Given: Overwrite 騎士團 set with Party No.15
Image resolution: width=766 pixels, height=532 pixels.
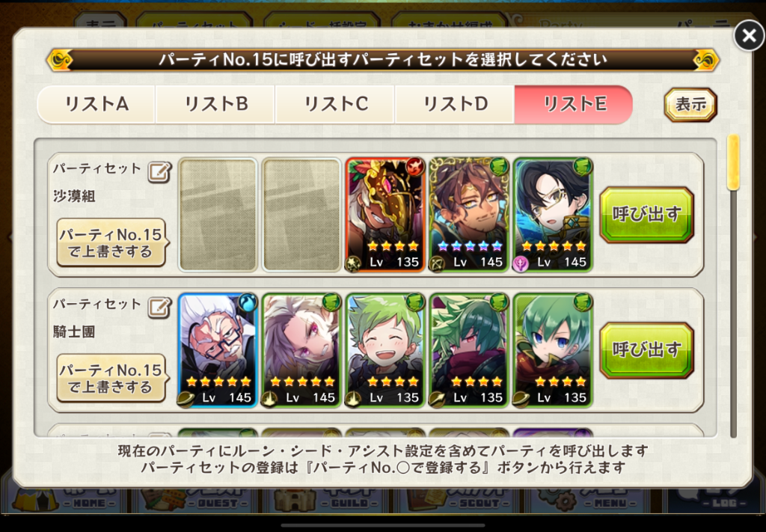Looking at the screenshot, I should coord(111,379).
